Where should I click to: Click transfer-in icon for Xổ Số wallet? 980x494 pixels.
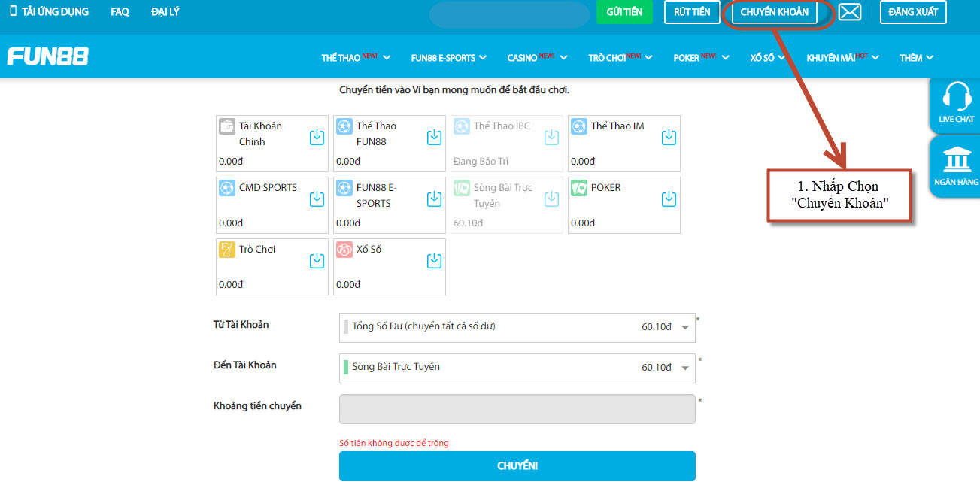click(435, 260)
